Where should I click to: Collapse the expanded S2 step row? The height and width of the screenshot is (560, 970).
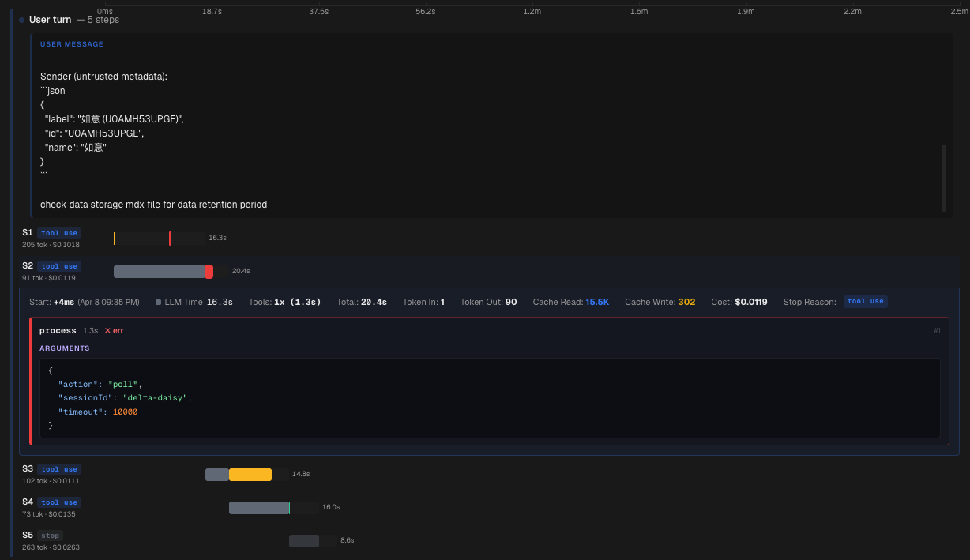(490, 272)
